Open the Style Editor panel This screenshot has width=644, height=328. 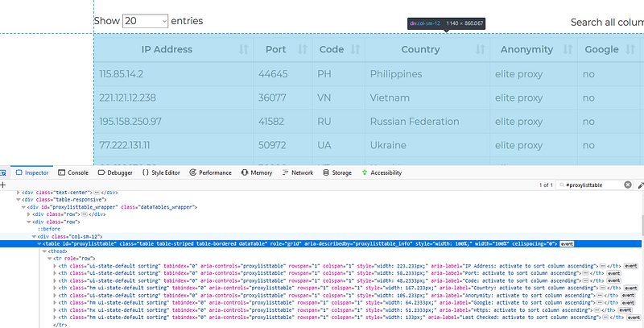coord(162,172)
